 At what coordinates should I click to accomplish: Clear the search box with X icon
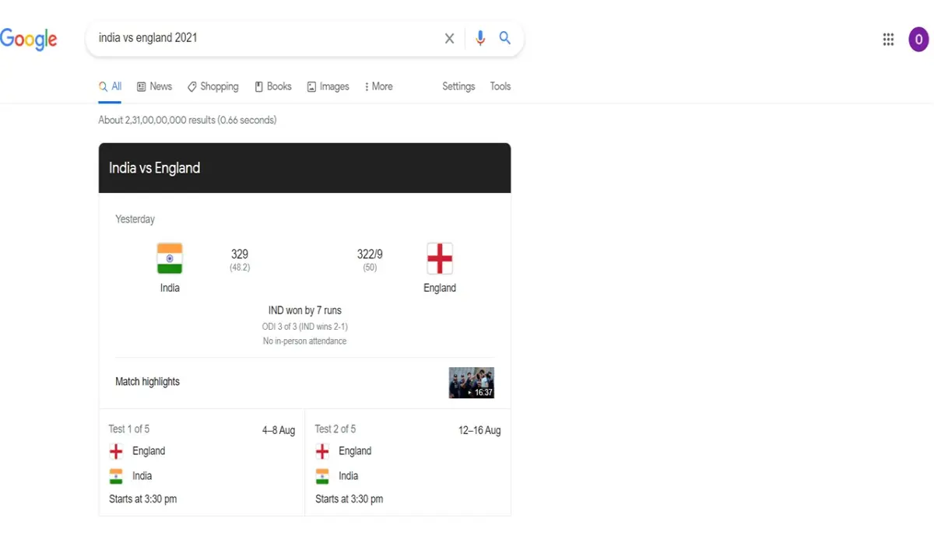[x=449, y=38]
